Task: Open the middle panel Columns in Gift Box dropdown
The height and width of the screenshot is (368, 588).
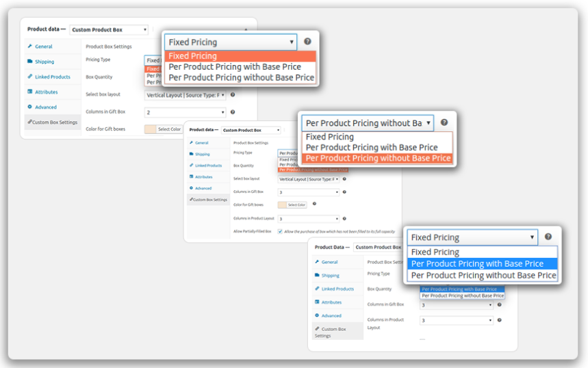Action: pyautogui.click(x=308, y=192)
